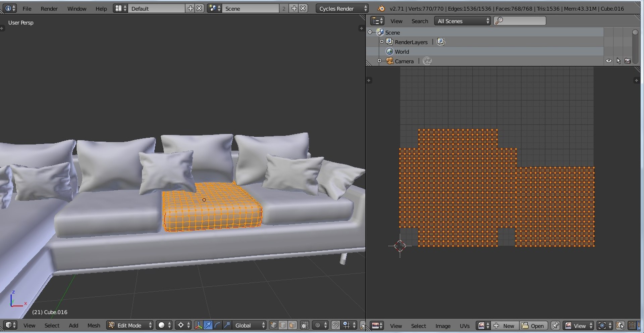644x333 pixels.
Task: Open viewport shading selector
Action: [164, 325]
